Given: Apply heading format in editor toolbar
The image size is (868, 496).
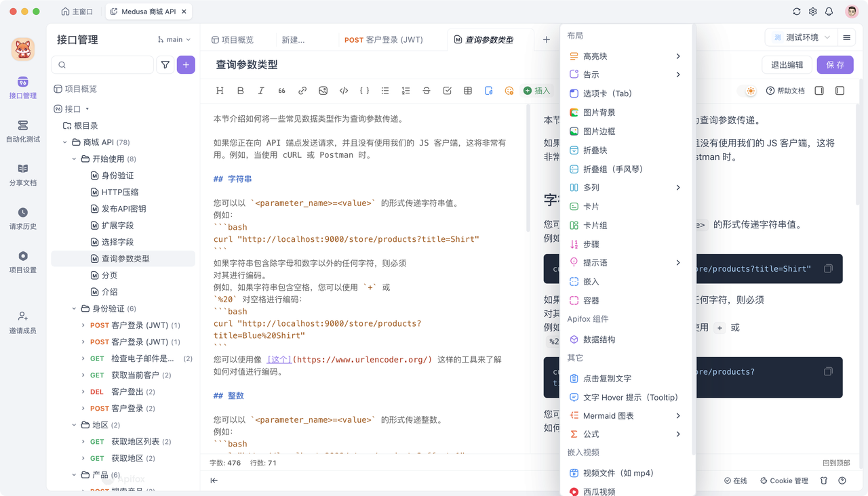Looking at the screenshot, I should pyautogui.click(x=220, y=91).
